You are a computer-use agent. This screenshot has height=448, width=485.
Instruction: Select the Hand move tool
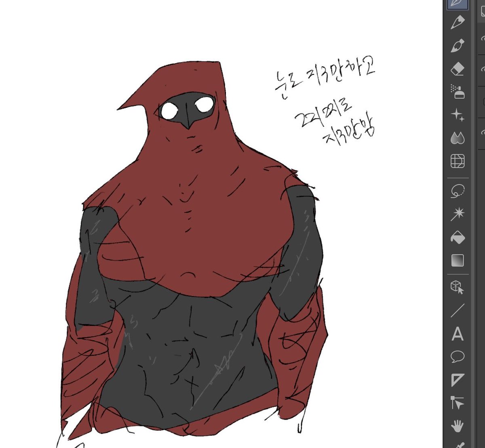coord(458,425)
